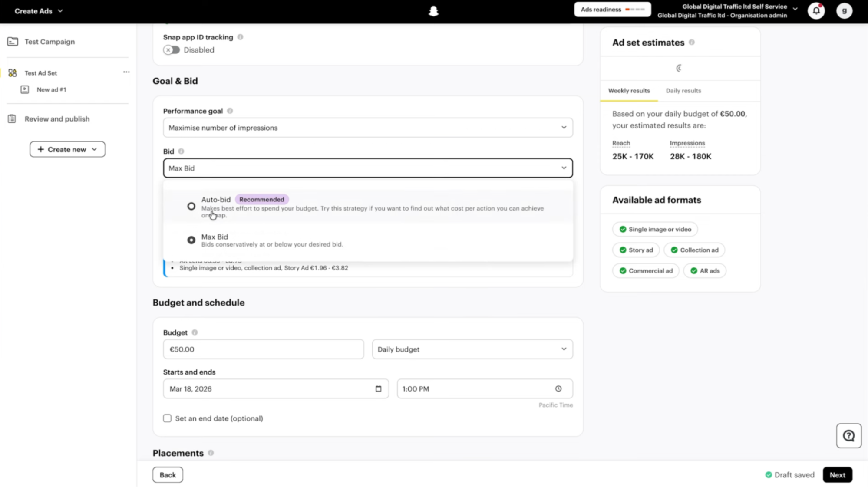Click the Back button
This screenshot has width=868, height=487.
[168, 475]
